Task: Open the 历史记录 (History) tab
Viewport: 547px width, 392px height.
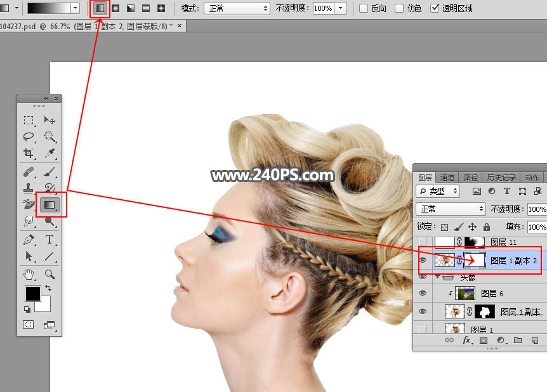Action: point(501,177)
